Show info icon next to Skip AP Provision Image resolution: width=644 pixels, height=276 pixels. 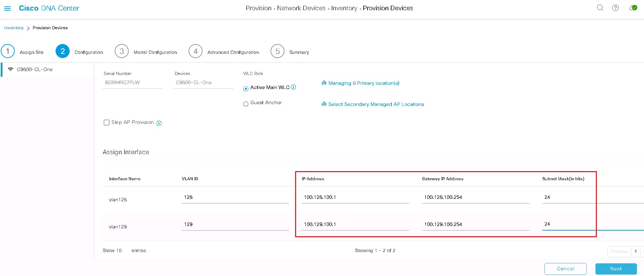159,123
